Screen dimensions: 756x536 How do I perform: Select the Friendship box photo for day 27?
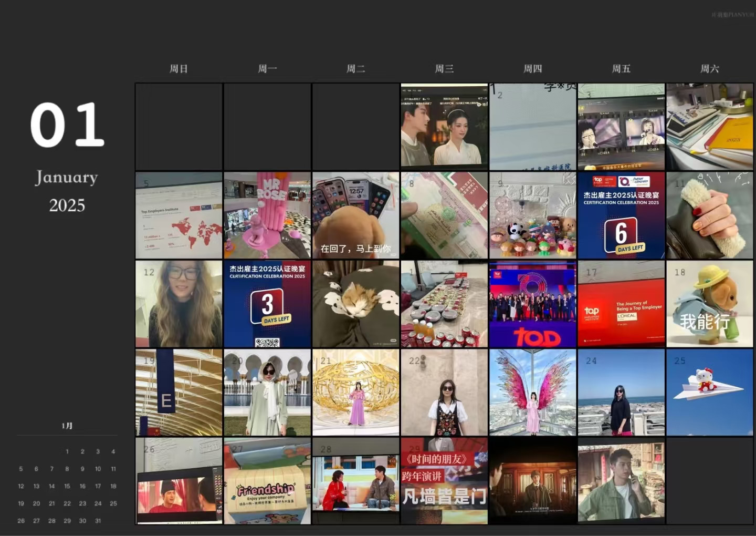click(267, 481)
